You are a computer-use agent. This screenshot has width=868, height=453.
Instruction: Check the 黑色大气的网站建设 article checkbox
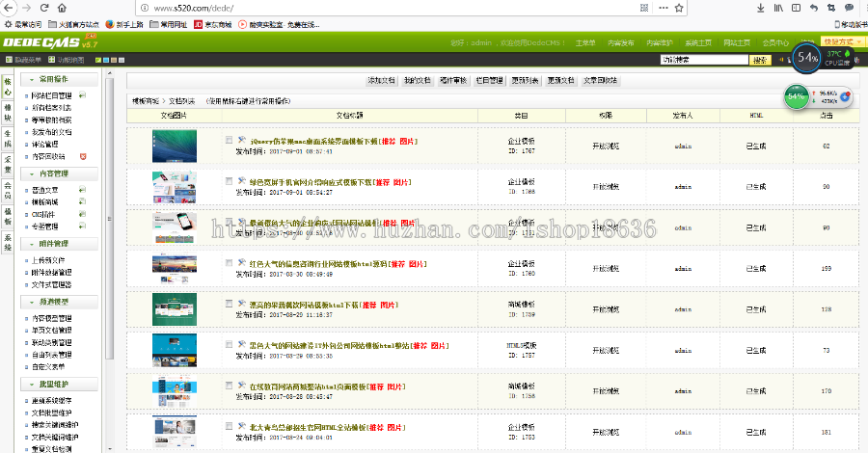[229, 345]
